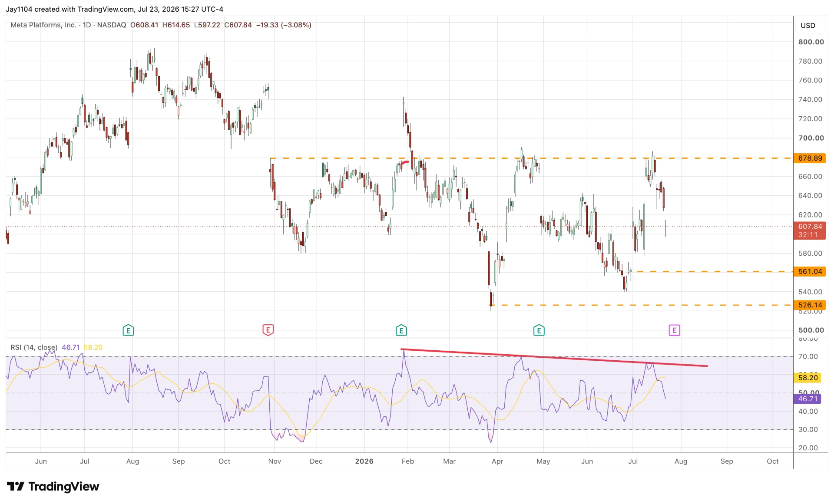
Task: Select the 526.14 orange price level label
Action: 810,305
